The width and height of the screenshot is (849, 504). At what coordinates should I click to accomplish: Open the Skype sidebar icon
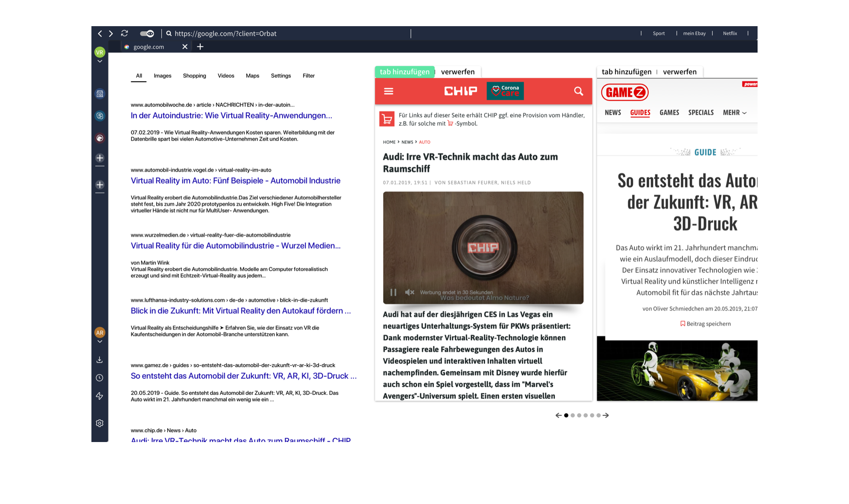pos(100,116)
